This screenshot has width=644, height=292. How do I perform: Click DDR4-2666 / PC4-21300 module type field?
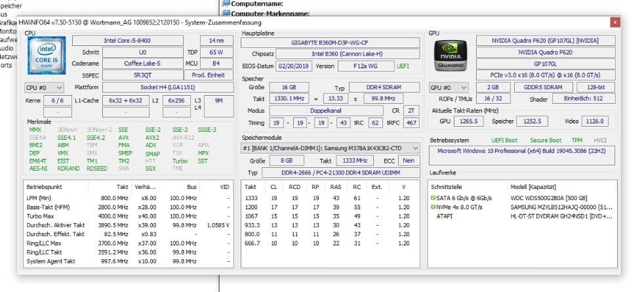tap(341, 173)
